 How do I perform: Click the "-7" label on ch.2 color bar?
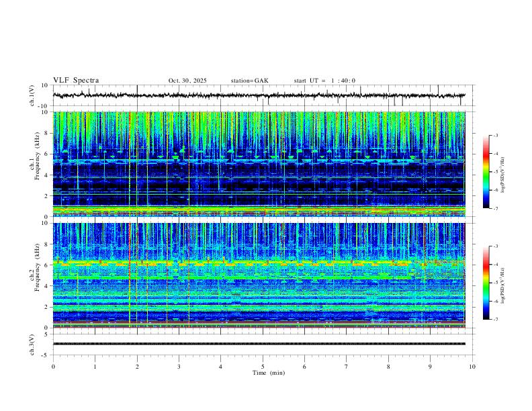[495, 320]
